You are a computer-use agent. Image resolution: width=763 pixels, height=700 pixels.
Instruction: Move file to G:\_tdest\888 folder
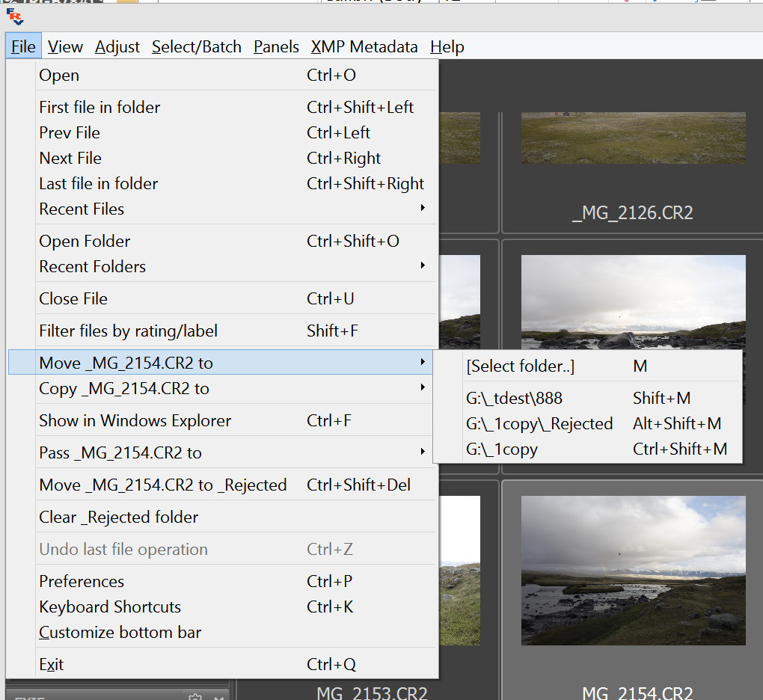pyautogui.click(x=514, y=399)
